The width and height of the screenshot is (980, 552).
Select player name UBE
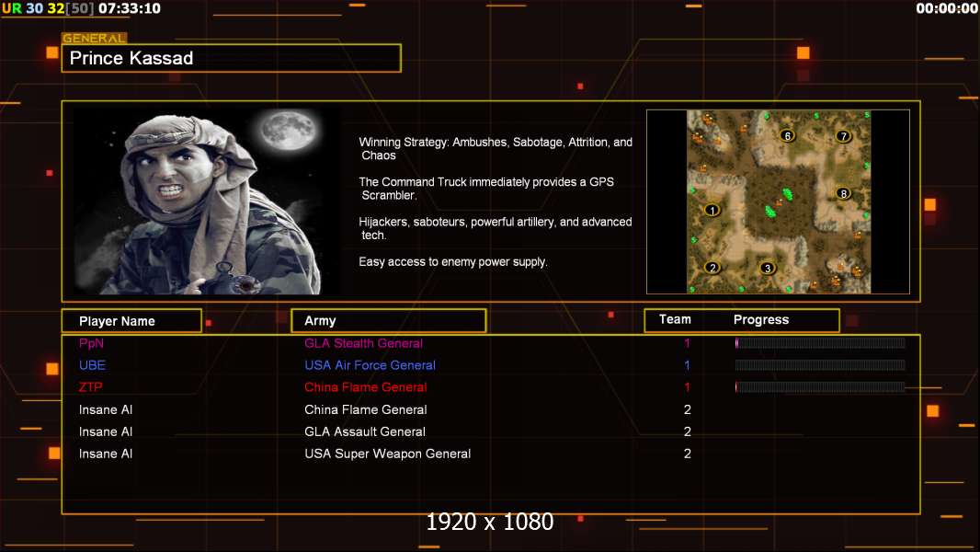coord(93,365)
